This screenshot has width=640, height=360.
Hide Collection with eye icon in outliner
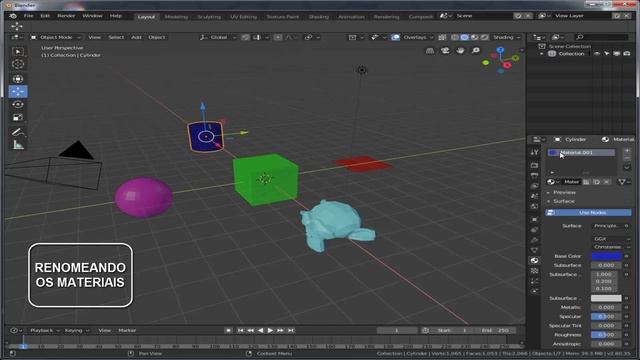597,53
